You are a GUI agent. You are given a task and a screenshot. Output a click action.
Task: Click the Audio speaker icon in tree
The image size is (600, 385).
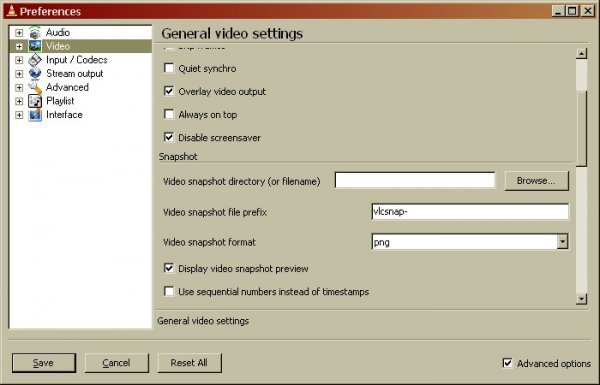(x=35, y=33)
